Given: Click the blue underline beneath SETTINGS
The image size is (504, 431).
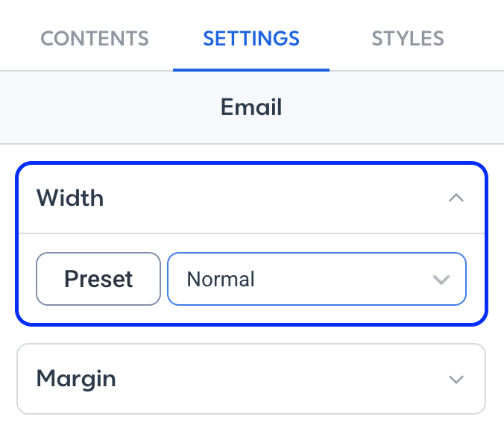Looking at the screenshot, I should 251,70.
